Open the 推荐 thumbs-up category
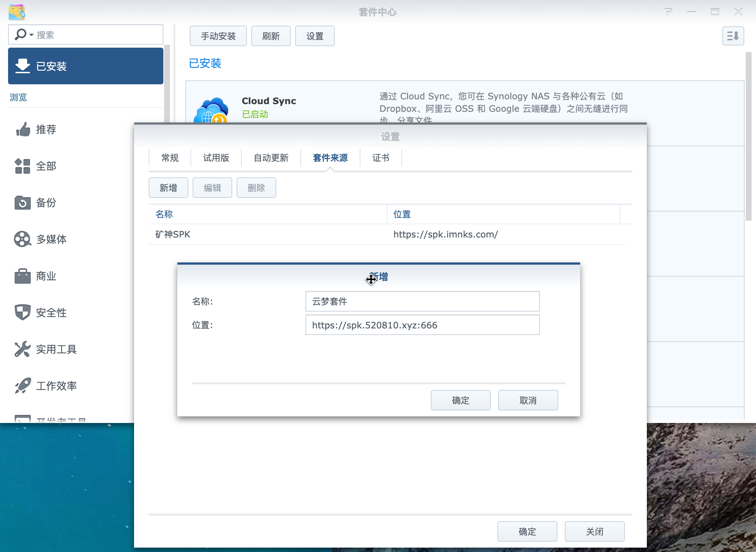Screen dimensions: 756x552 [x=23, y=129]
